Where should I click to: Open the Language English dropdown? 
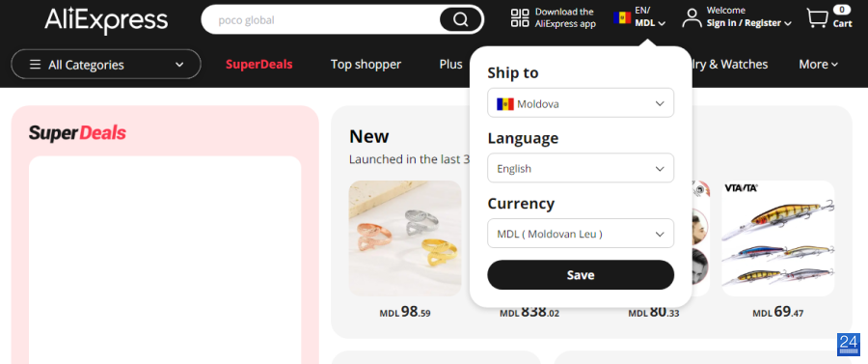pyautogui.click(x=581, y=168)
